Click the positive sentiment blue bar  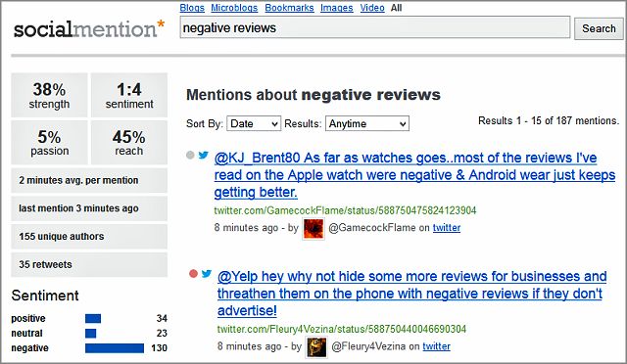[x=93, y=318]
